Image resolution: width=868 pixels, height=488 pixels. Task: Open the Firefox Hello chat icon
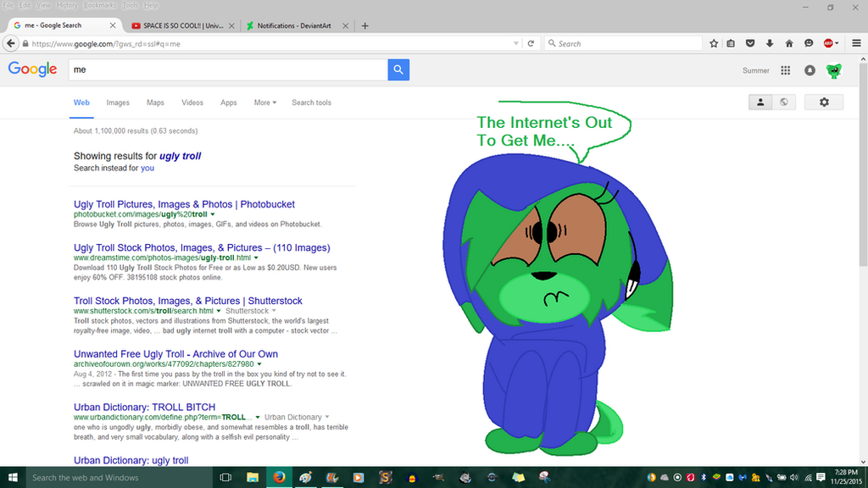tap(809, 43)
